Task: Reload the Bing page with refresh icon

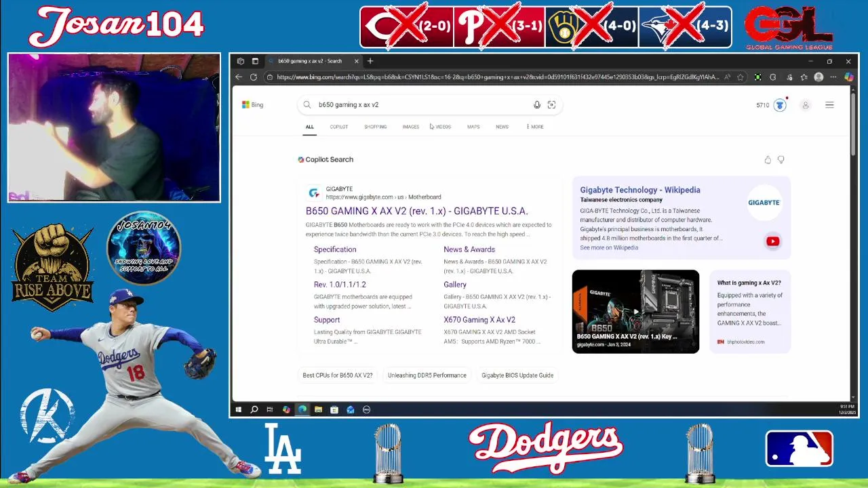Action: (x=254, y=77)
